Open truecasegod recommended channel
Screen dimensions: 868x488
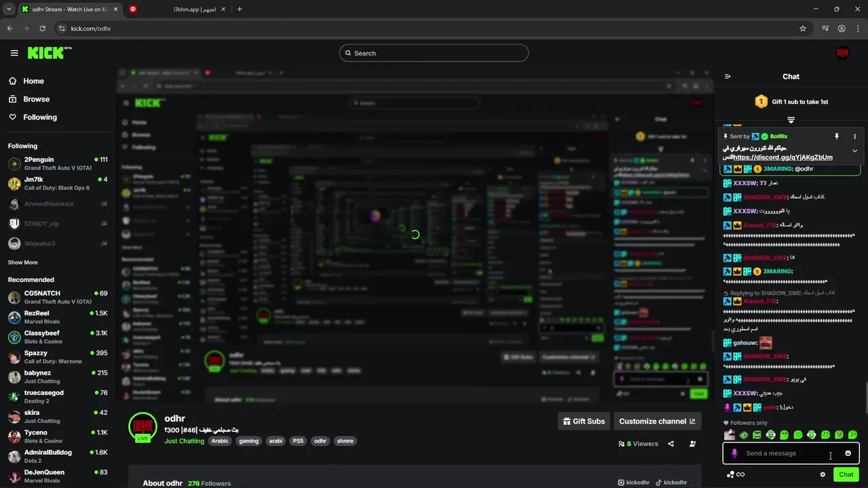point(58,396)
